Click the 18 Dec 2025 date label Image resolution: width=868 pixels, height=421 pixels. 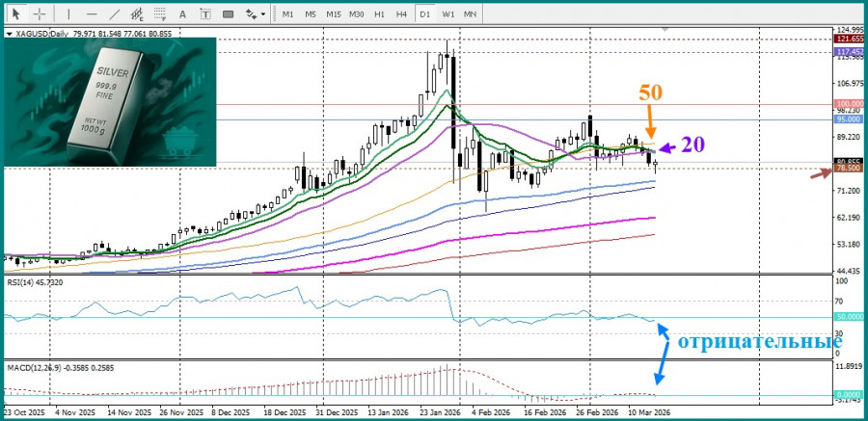point(285,412)
